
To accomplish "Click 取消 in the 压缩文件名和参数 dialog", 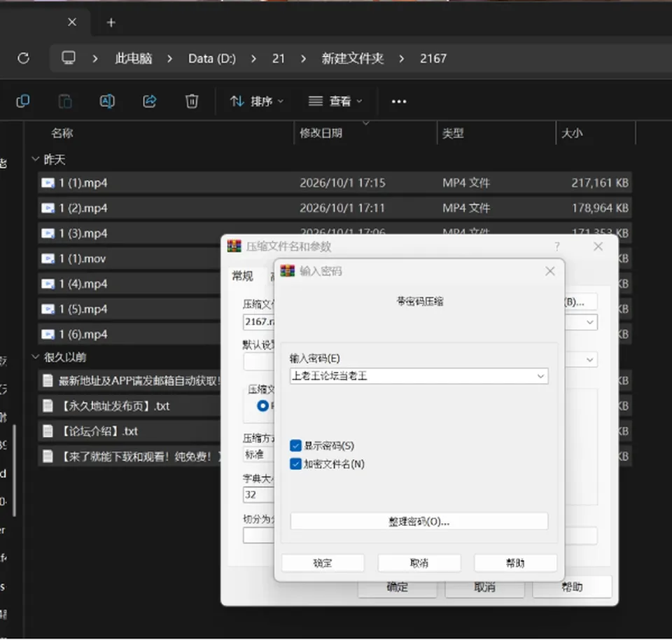I will pos(484,587).
